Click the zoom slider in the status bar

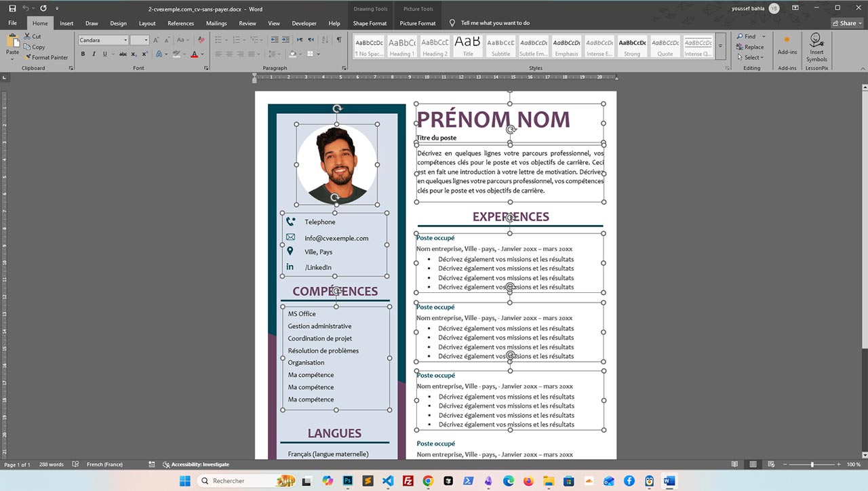pyautogui.click(x=812, y=465)
